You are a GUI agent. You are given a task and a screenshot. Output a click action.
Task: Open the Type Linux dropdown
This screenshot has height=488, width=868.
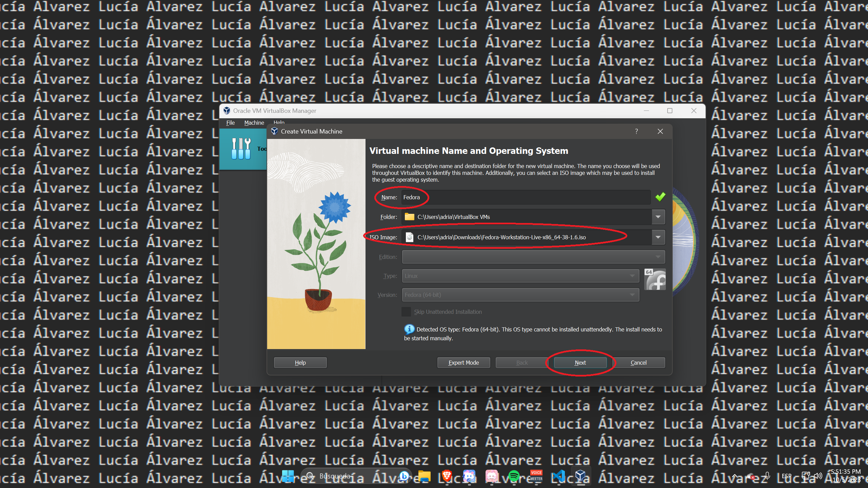click(x=520, y=276)
